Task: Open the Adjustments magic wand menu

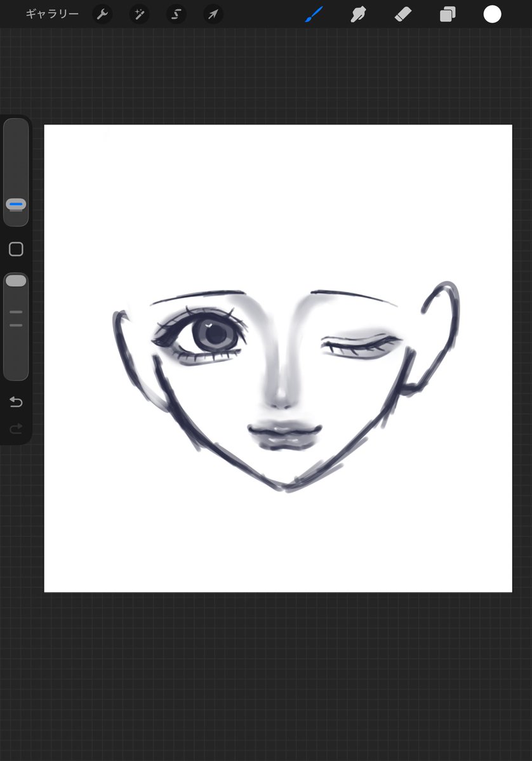Action: 139,14
